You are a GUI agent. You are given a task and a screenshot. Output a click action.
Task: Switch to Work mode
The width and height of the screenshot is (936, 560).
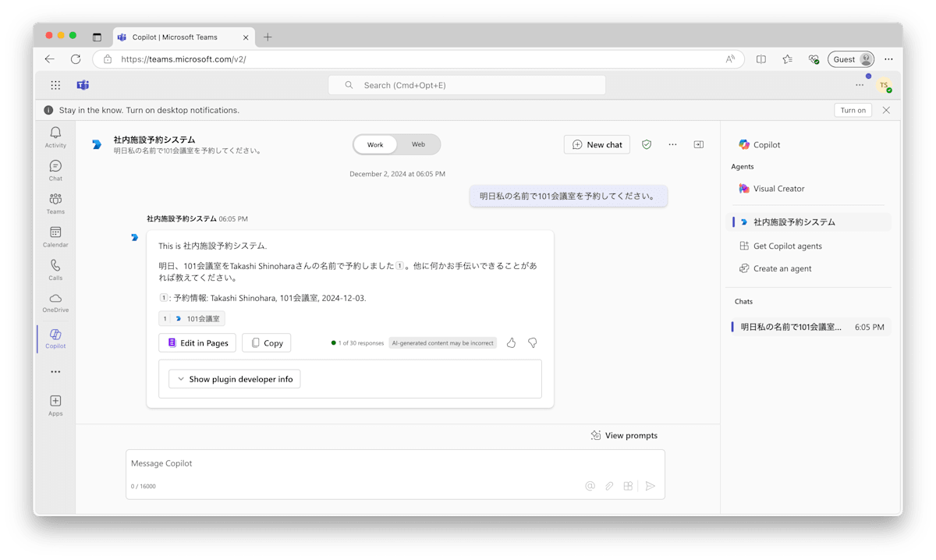coord(375,144)
